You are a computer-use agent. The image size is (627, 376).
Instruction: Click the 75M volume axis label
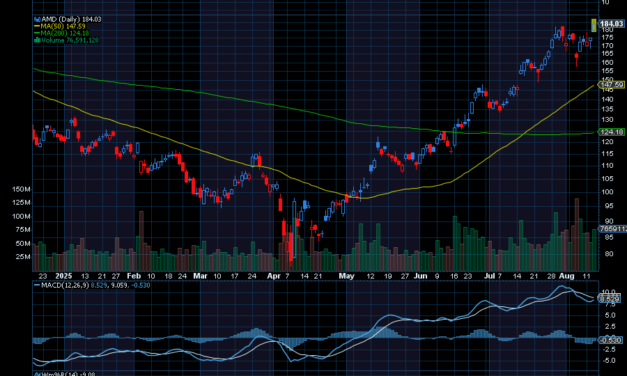pyautogui.click(x=23, y=230)
